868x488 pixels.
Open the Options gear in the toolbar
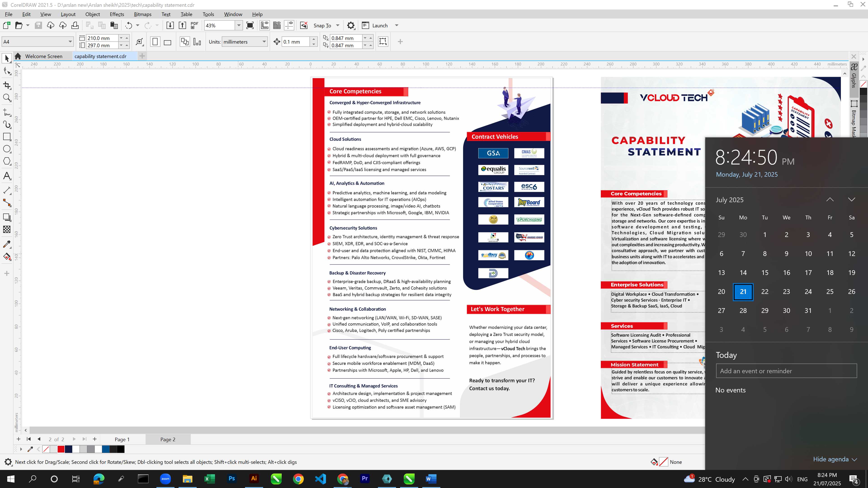point(351,25)
